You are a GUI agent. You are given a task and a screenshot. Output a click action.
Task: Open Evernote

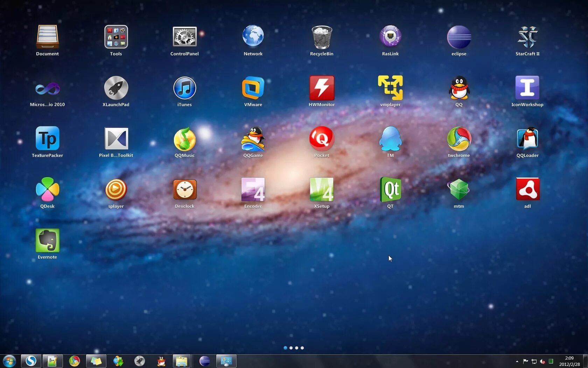pos(47,240)
